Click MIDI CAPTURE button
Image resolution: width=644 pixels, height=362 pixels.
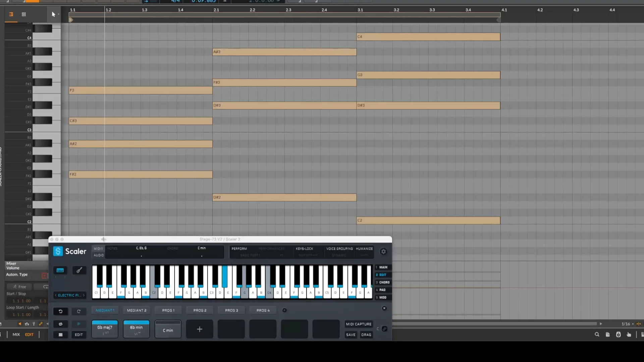pos(359,324)
